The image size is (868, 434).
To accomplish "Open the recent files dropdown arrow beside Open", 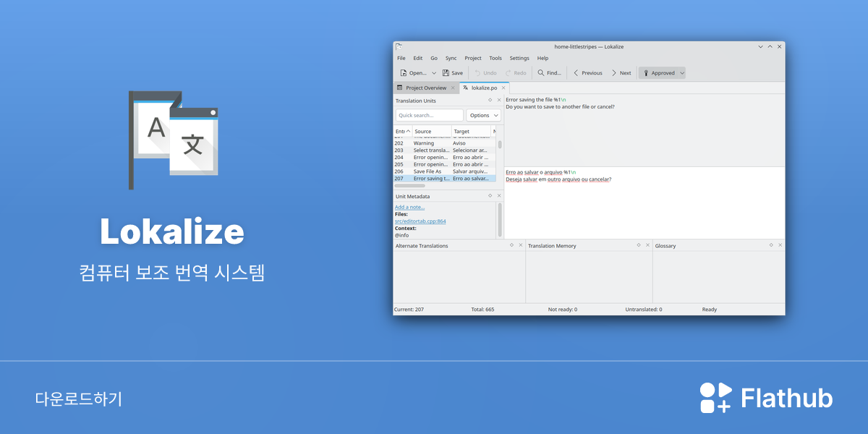I will (434, 73).
